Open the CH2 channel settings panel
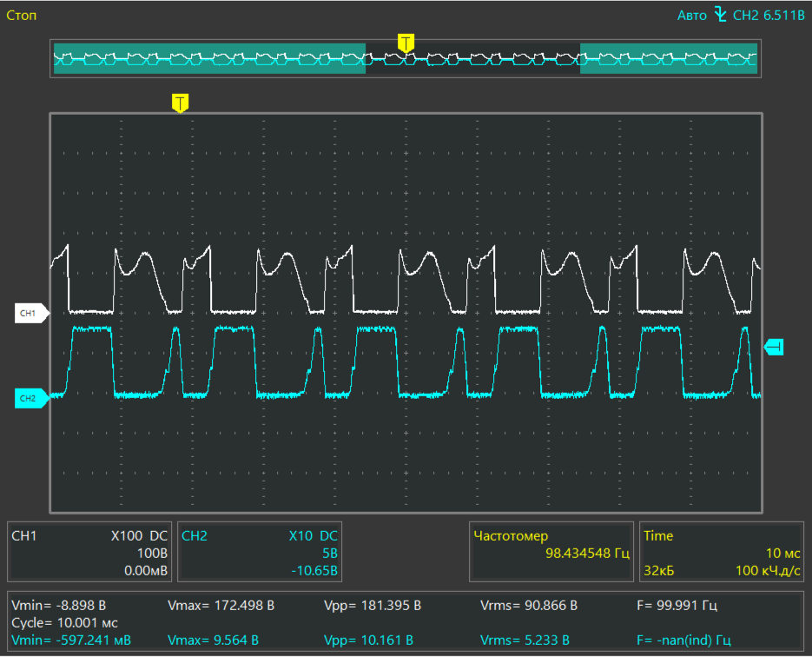Viewport: 812px width, 657px height. (260, 552)
